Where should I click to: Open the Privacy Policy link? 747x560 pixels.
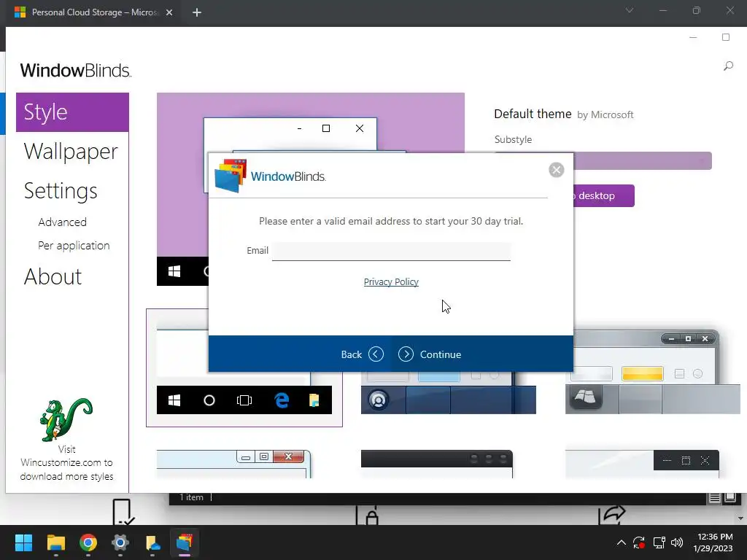391,282
